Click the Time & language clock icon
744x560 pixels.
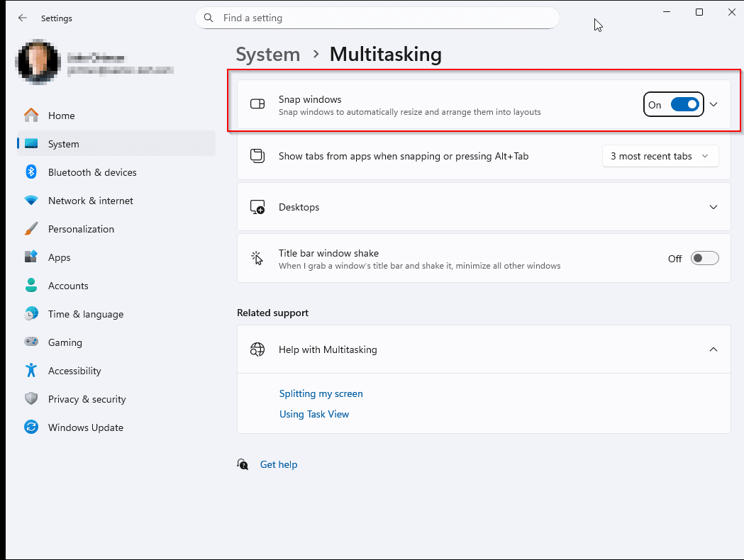[x=31, y=314]
